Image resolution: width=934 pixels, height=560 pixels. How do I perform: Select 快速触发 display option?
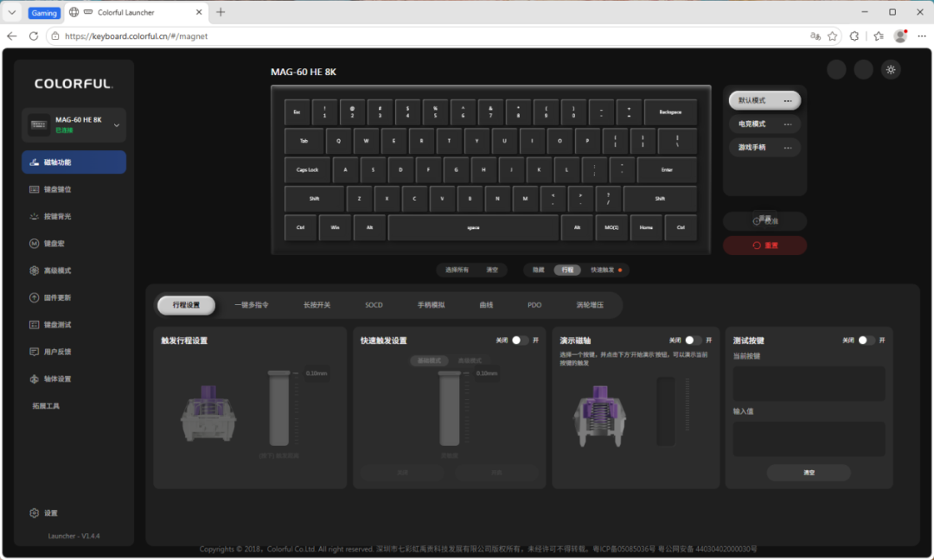point(605,270)
